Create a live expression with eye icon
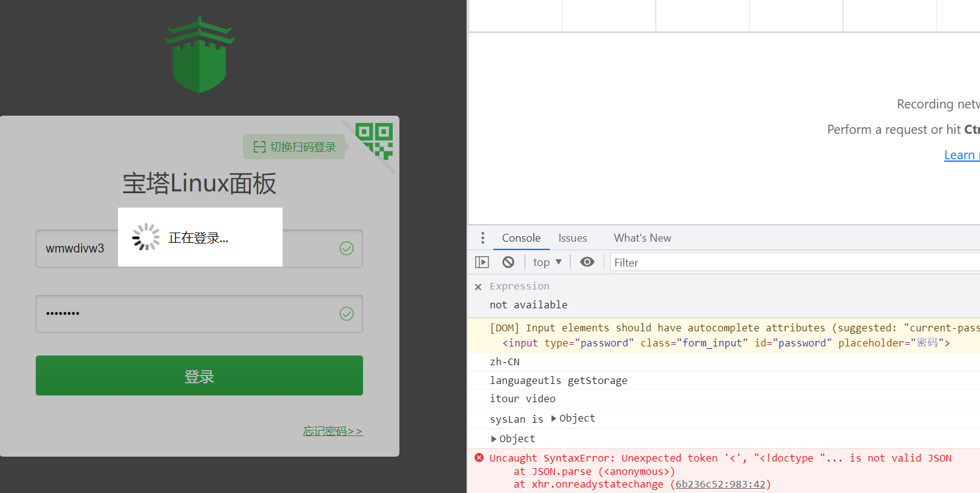This screenshot has width=980, height=493. [587, 262]
